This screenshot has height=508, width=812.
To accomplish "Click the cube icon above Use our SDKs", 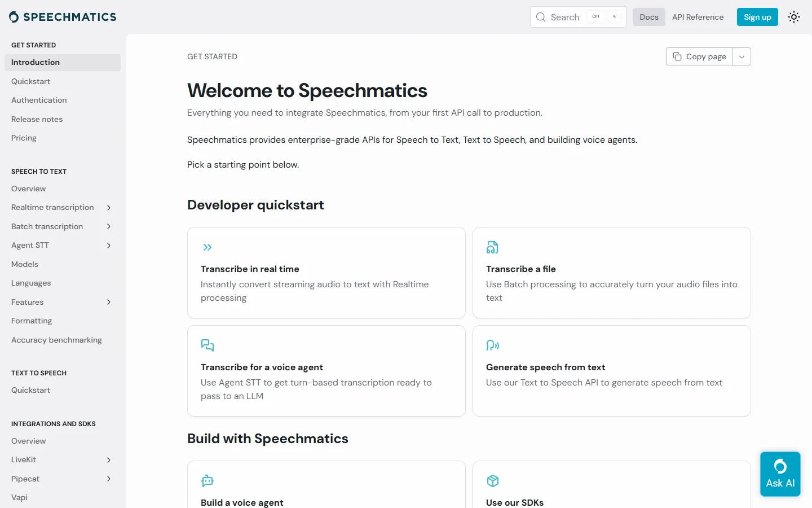I will [493, 481].
